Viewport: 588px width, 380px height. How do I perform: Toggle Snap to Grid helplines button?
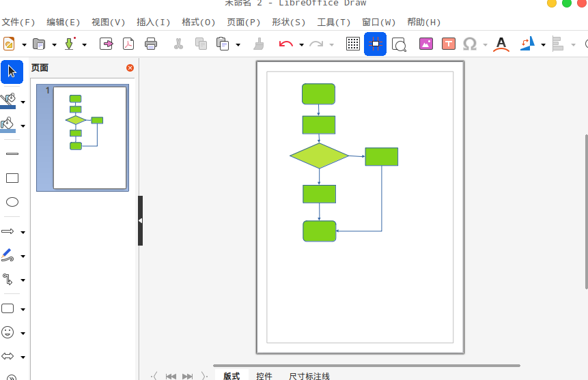coord(375,44)
